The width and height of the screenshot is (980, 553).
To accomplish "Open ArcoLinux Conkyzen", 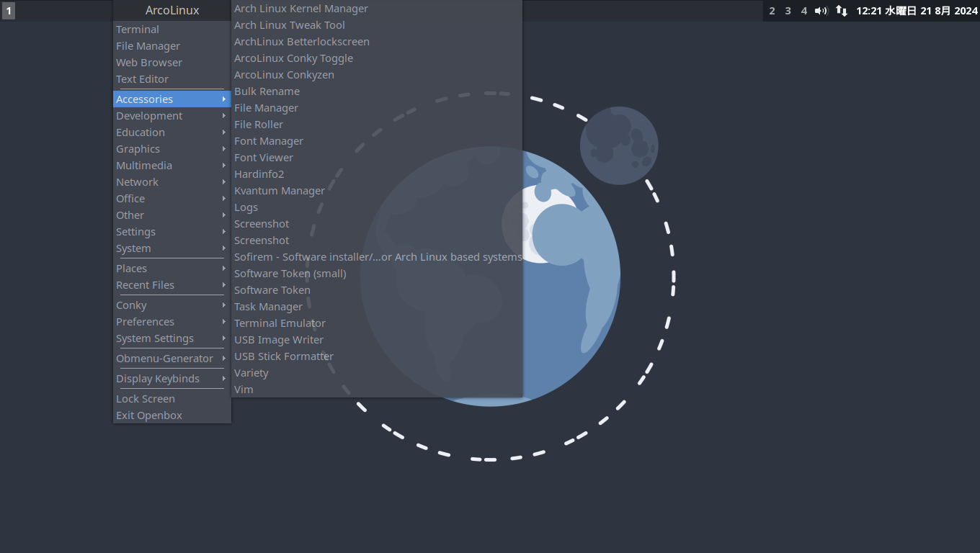I will point(377,75).
